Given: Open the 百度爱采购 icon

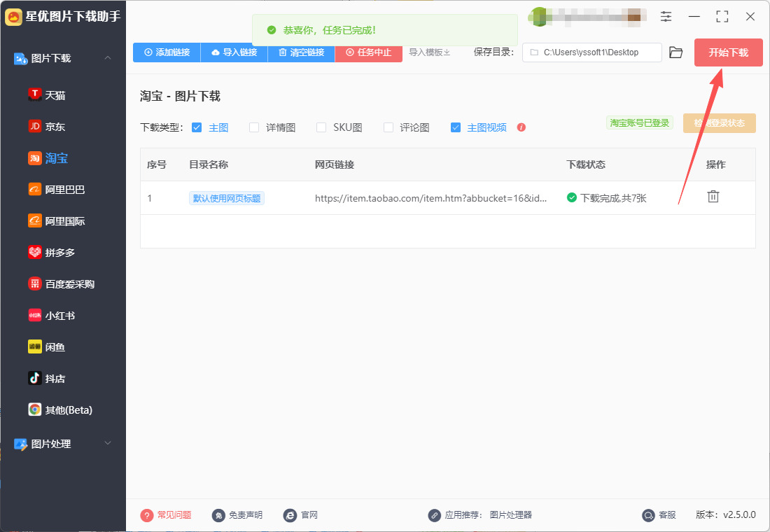Looking at the screenshot, I should 34,284.
